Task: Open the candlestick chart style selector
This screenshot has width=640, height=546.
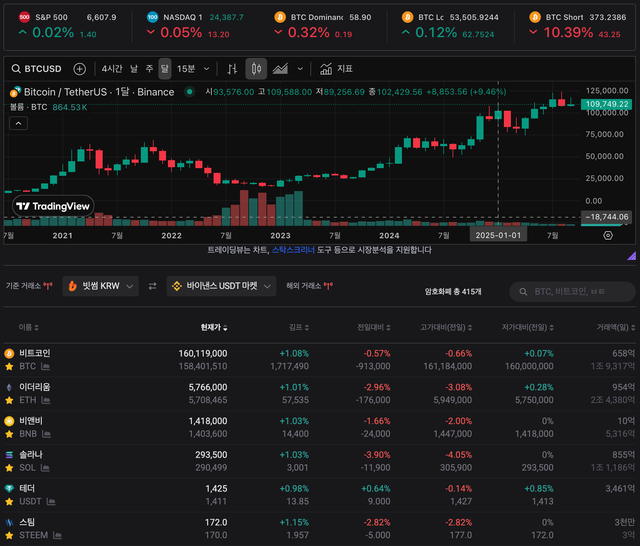Action: pos(255,69)
